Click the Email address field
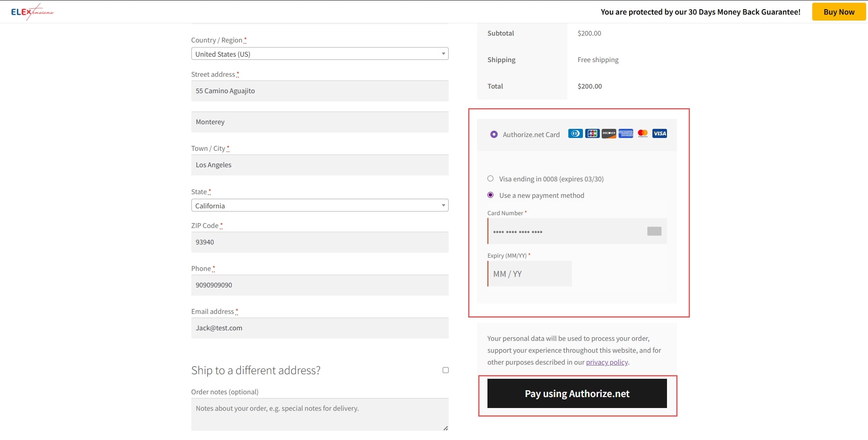 pyautogui.click(x=320, y=328)
